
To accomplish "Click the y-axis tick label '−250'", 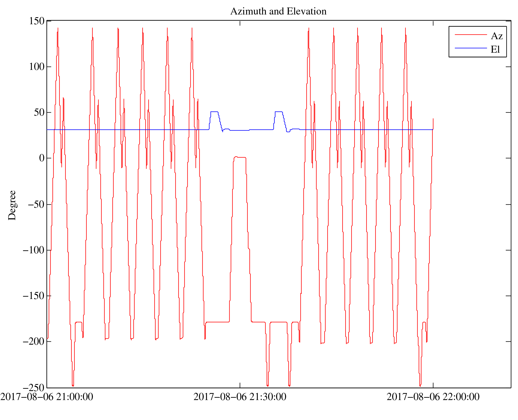I will (x=33, y=388).
